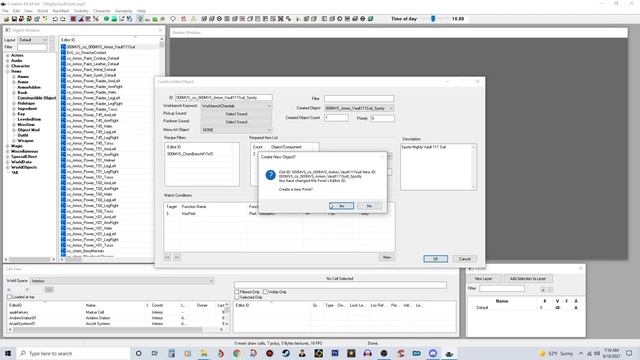This screenshot has height=360, width=640.
Task: Click the Undo toolbar icon
Action: [x=55, y=19]
